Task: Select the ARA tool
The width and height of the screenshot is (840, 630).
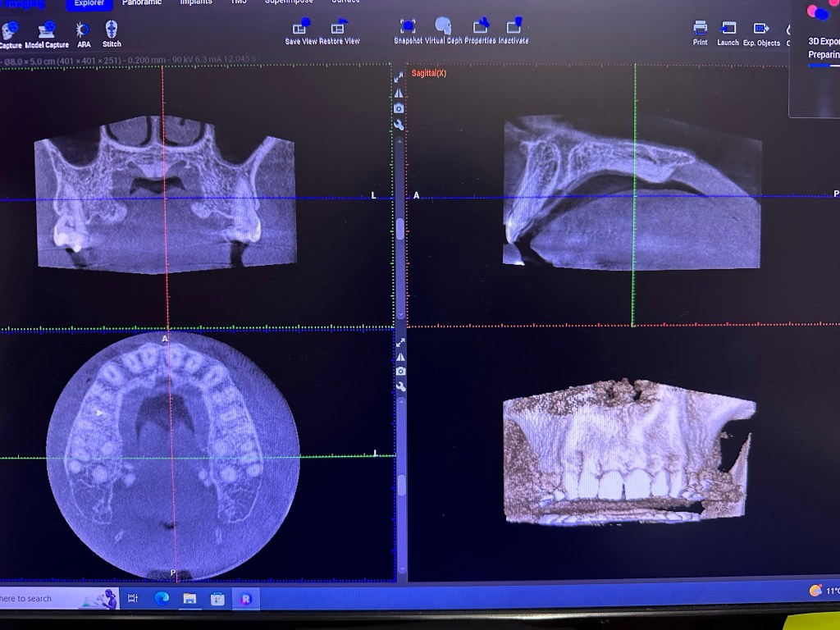Action: (x=84, y=30)
